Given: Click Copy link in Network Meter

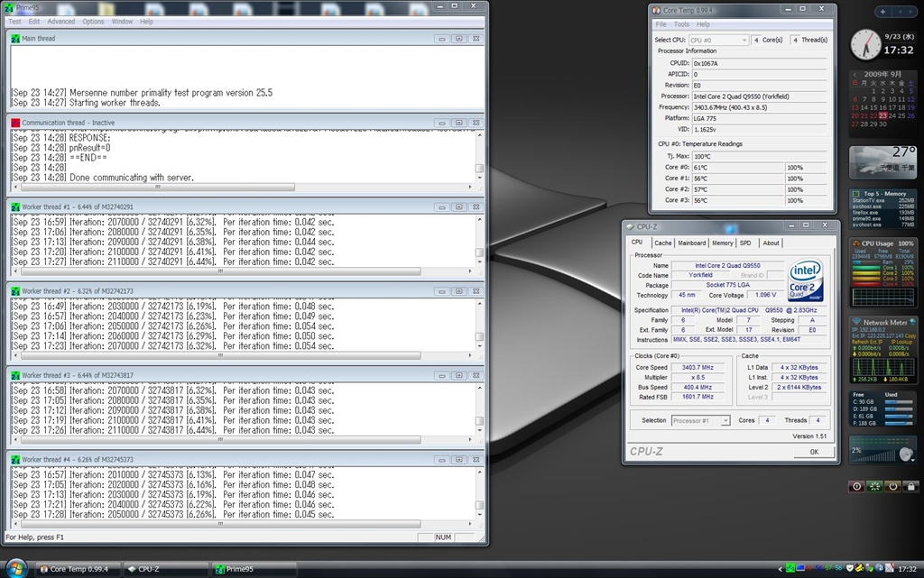Looking at the screenshot, I should pos(910,335).
